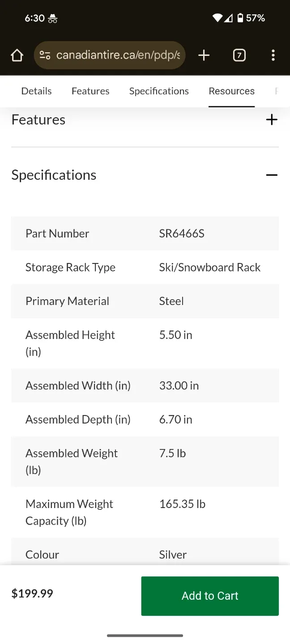Open the Chrome three-dot overflow menu
Image resolution: width=290 pixels, height=644 pixels.
coord(273,55)
